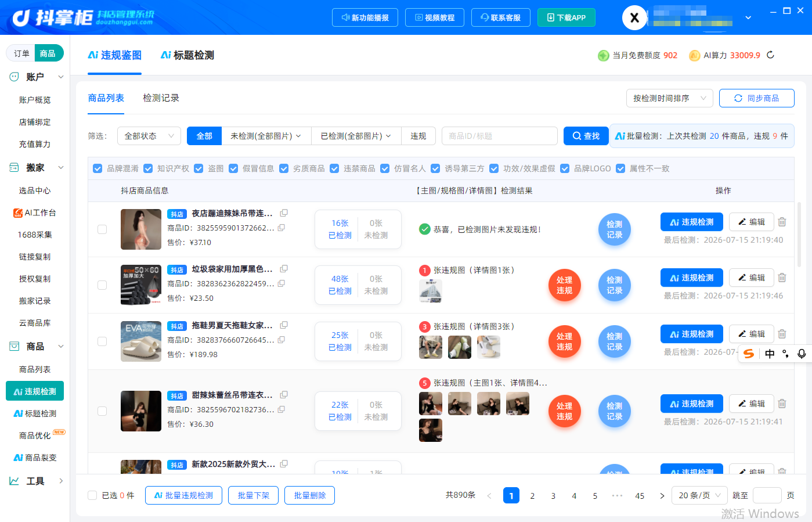Click the 查找 search button
Viewport: 812px width, 522px height.
586,136
